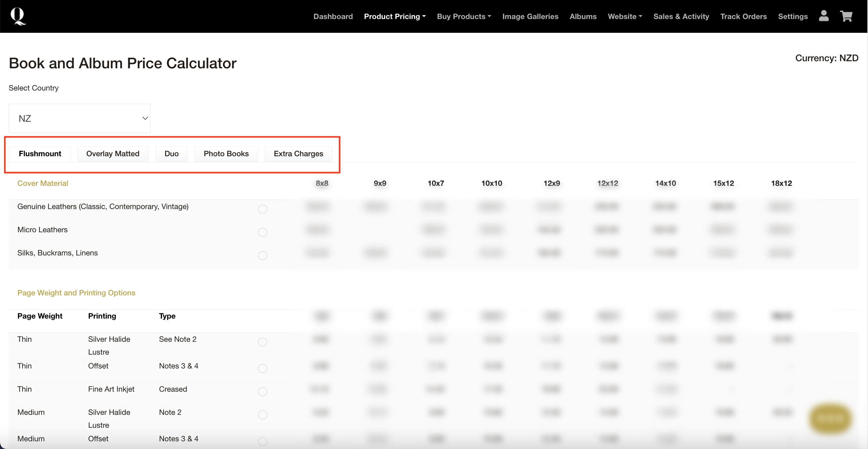Click the 10x10 size column header
The width and height of the screenshot is (868, 449).
[492, 183]
